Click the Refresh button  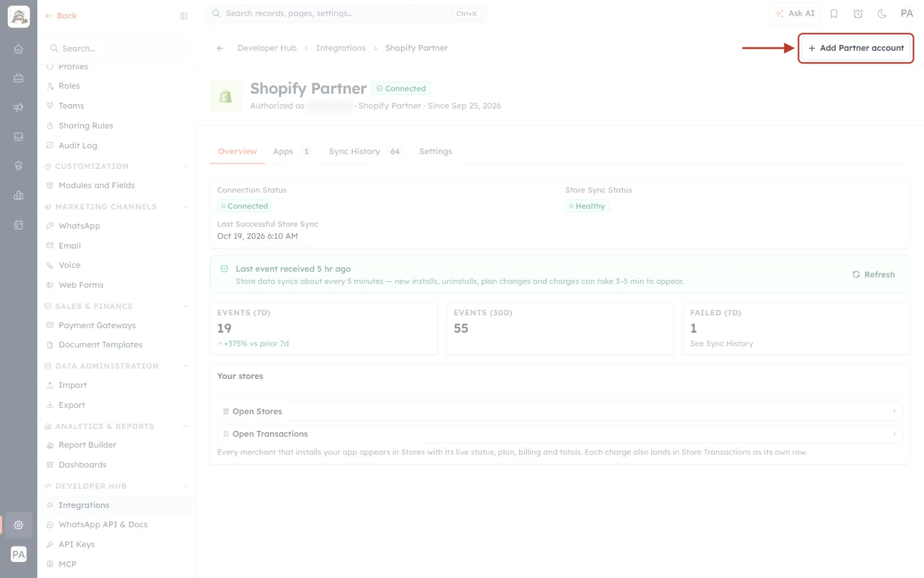[873, 275]
